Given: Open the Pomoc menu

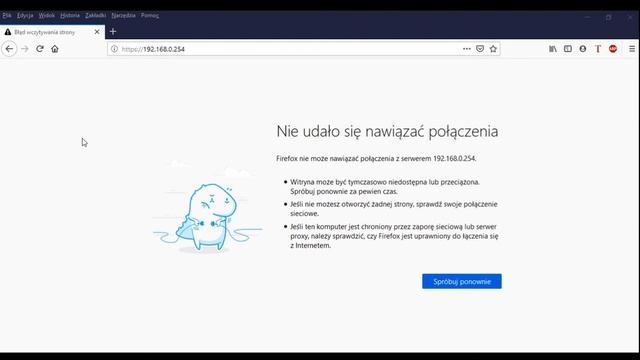Looking at the screenshot, I should tap(150, 16).
